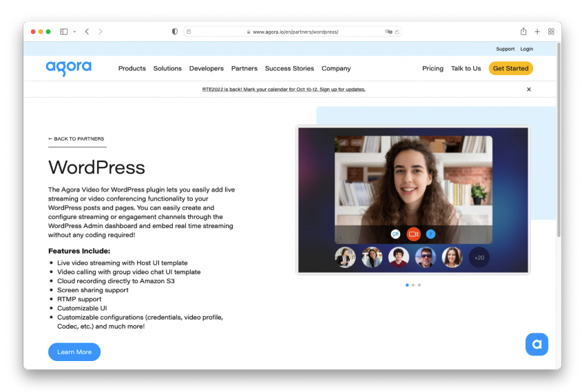
Task: Toggle Safari sidebar panel
Action: tap(64, 32)
